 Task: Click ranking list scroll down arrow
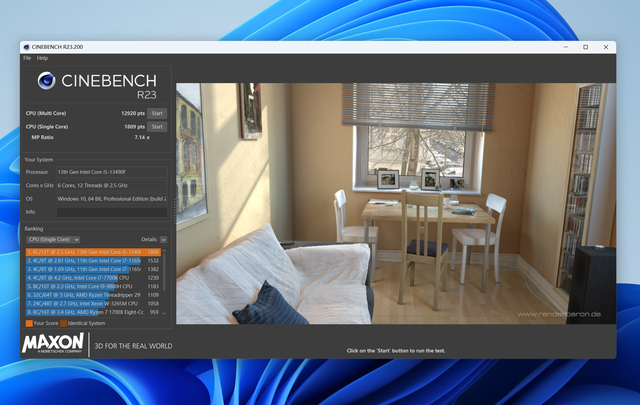tap(164, 313)
